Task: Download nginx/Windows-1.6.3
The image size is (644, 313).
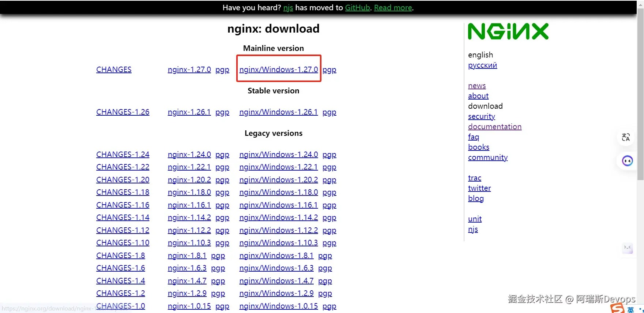Action: [x=276, y=268]
